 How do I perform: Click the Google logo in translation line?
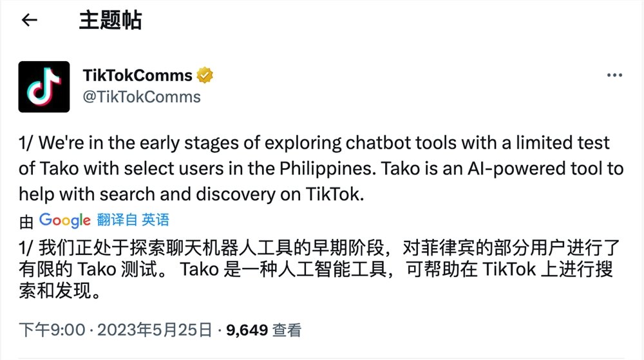tap(64, 220)
